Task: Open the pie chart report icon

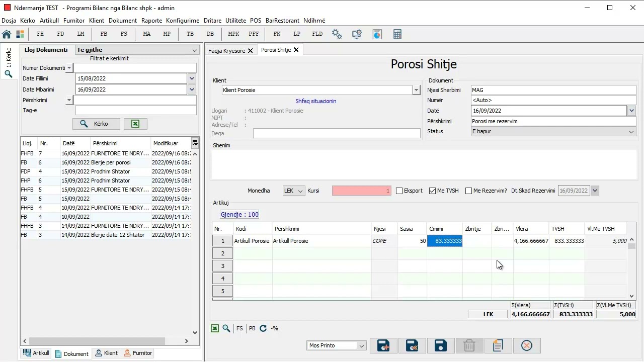Action: (377, 34)
